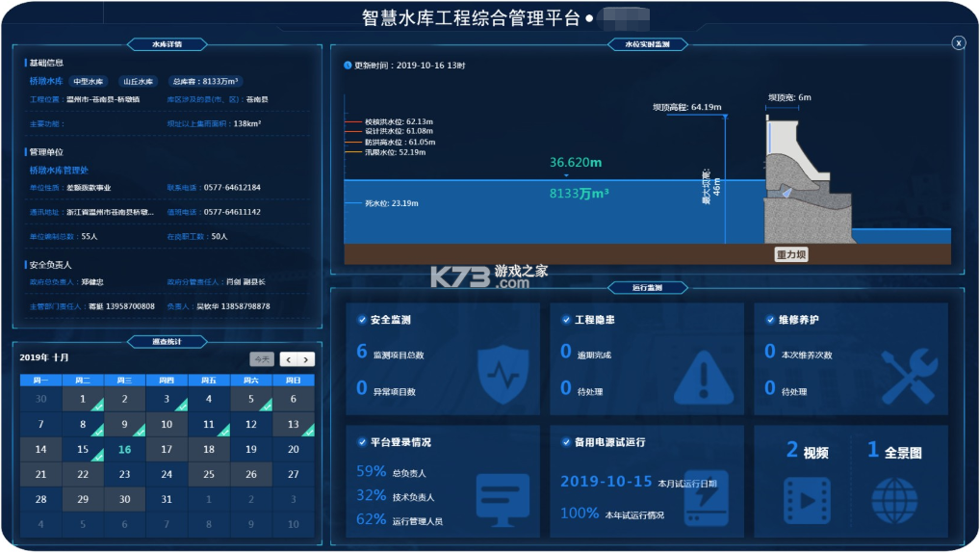This screenshot has height=553, width=980.
Task: Toggle the 平台登录情况 check mark
Action: pyautogui.click(x=362, y=442)
